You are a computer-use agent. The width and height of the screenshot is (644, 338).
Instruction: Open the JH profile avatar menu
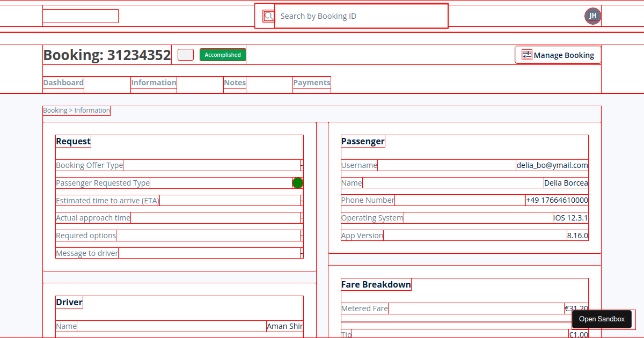(592, 16)
